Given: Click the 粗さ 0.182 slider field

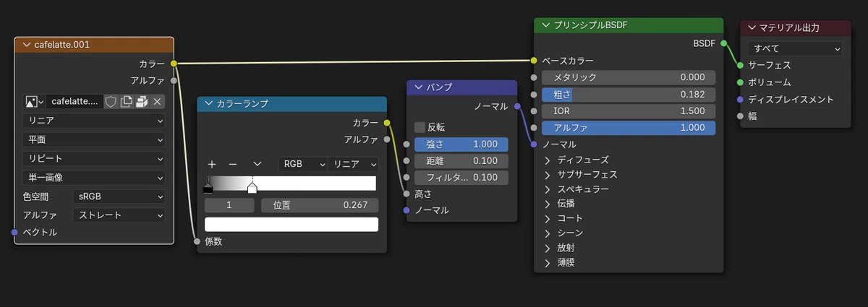Looking at the screenshot, I should tap(629, 94).
